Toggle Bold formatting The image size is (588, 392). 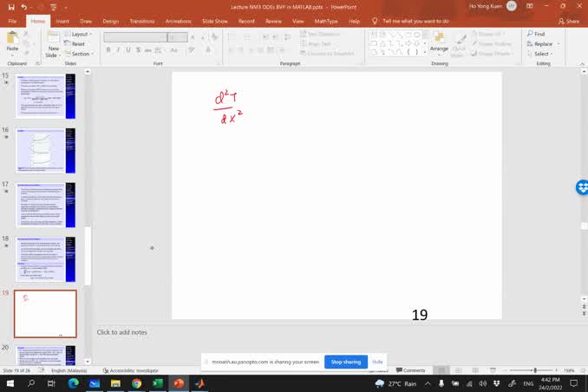[108, 50]
